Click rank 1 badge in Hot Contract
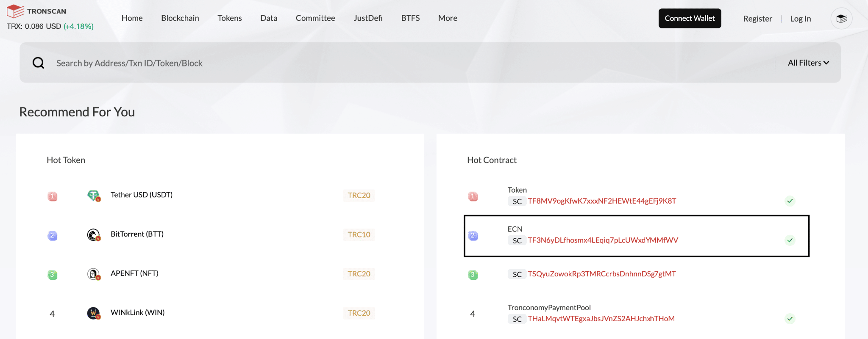The image size is (868, 339). [x=473, y=196]
